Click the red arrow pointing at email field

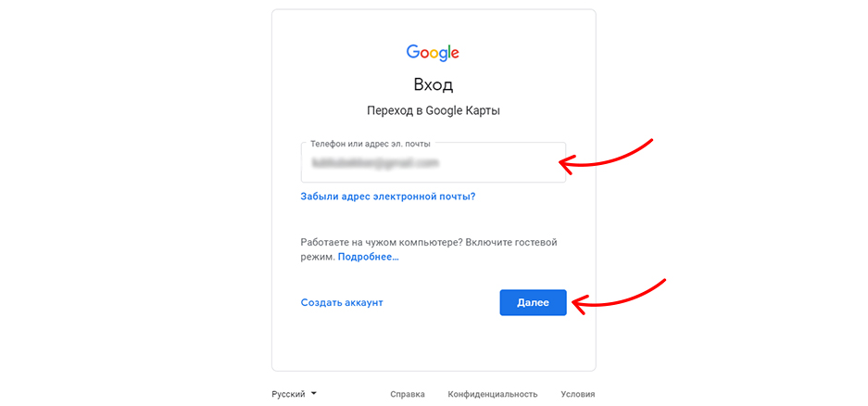pos(606,155)
